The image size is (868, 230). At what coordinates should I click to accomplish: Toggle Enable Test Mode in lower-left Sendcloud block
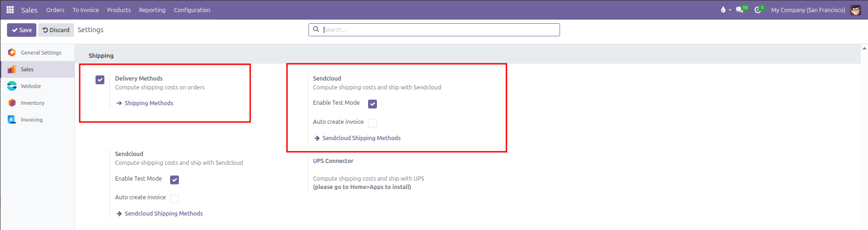[175, 180]
